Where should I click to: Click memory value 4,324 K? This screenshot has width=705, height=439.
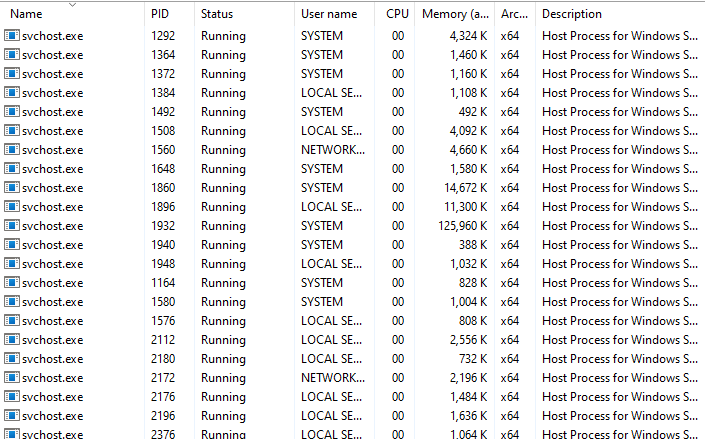click(x=468, y=36)
